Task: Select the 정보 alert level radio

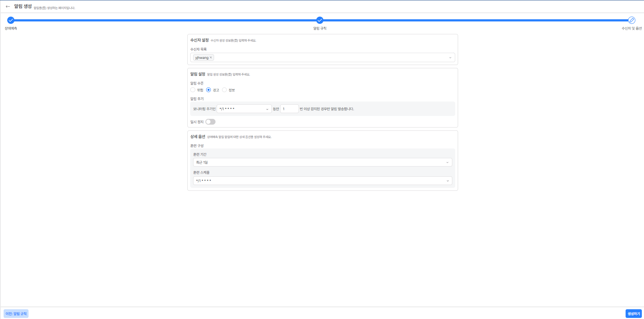Action: (x=225, y=90)
